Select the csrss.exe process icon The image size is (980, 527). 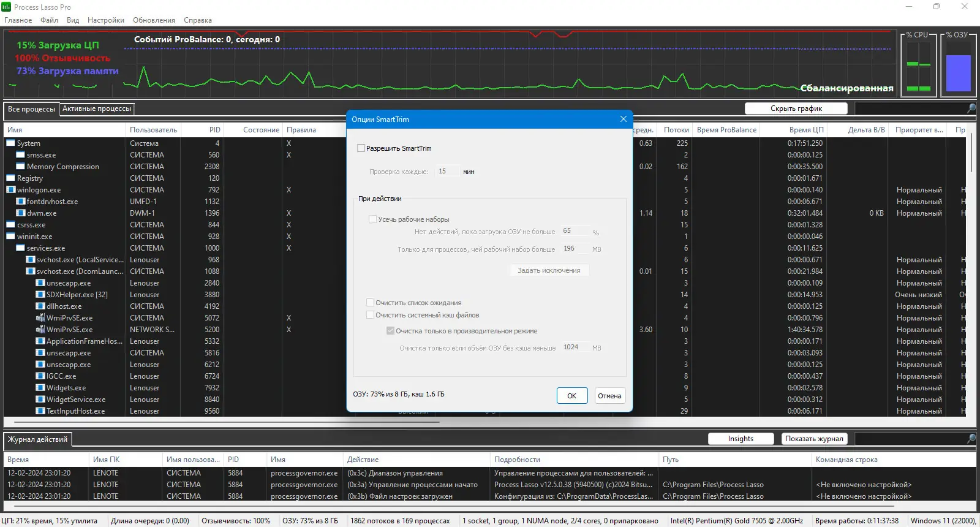(x=10, y=225)
